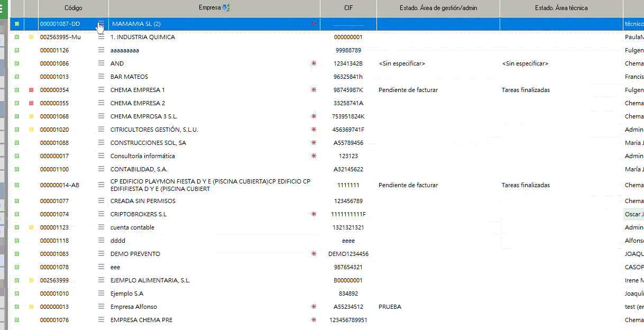This screenshot has height=330, width=644.
Task: Open hamburger menu for CONTABILIDAD, S.A. row
Action: [101, 169]
